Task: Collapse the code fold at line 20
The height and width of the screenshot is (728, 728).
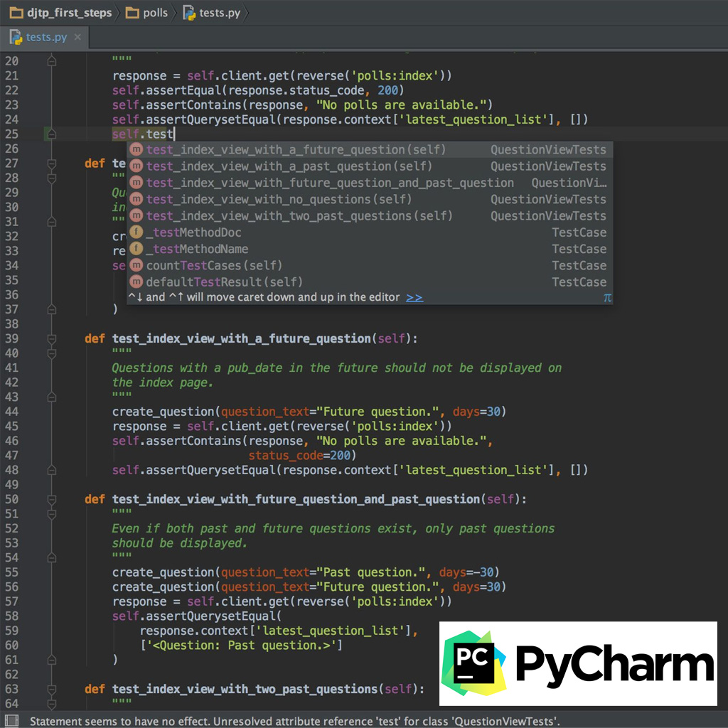Action: 51,61
